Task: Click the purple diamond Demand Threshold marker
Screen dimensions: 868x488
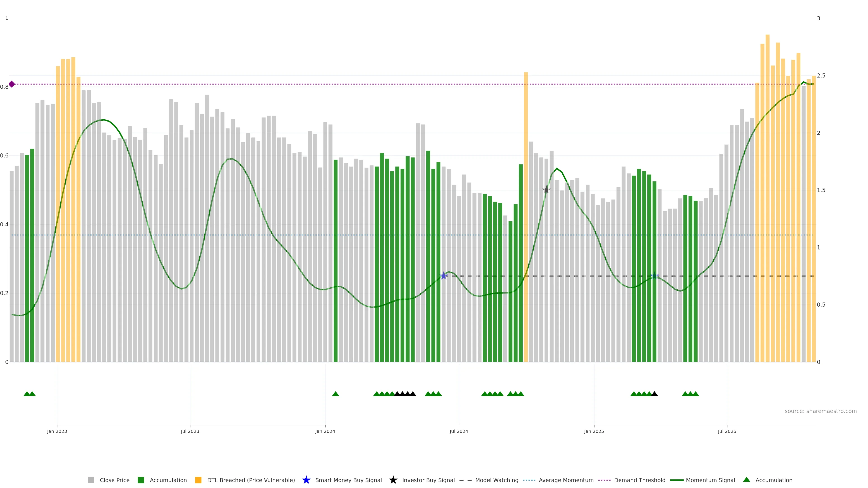Action: pyautogui.click(x=12, y=84)
